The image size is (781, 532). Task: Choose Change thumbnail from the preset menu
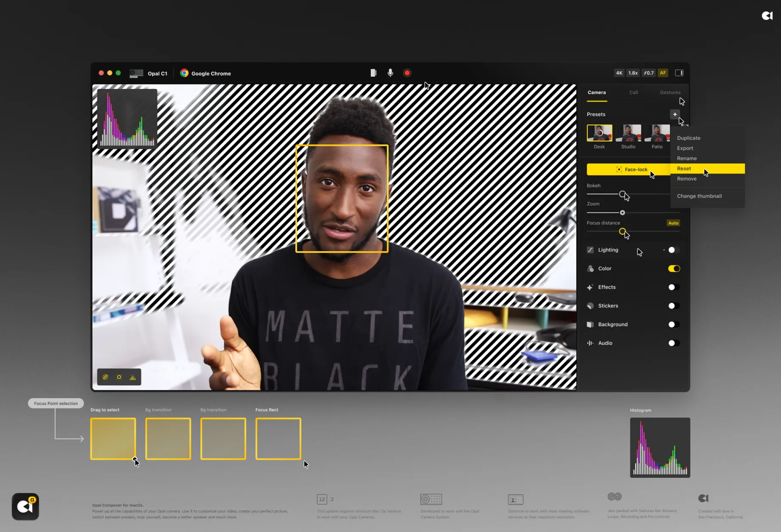708,196
